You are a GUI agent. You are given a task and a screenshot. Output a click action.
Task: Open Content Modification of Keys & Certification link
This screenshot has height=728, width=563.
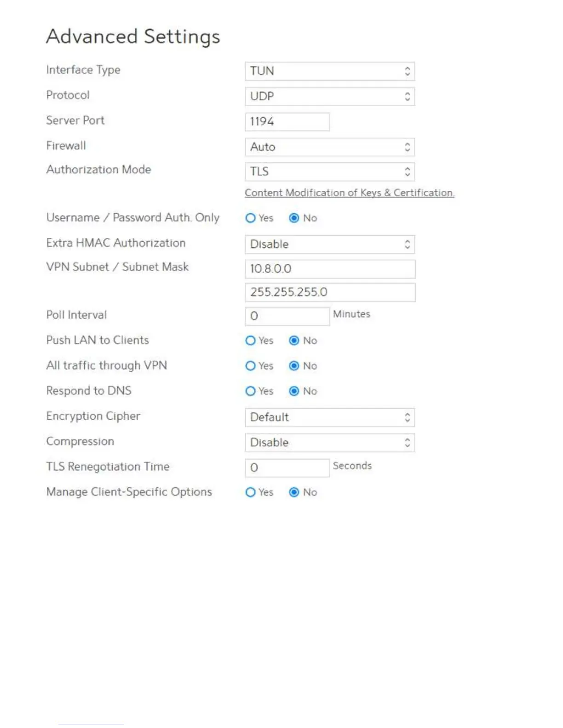pos(350,193)
